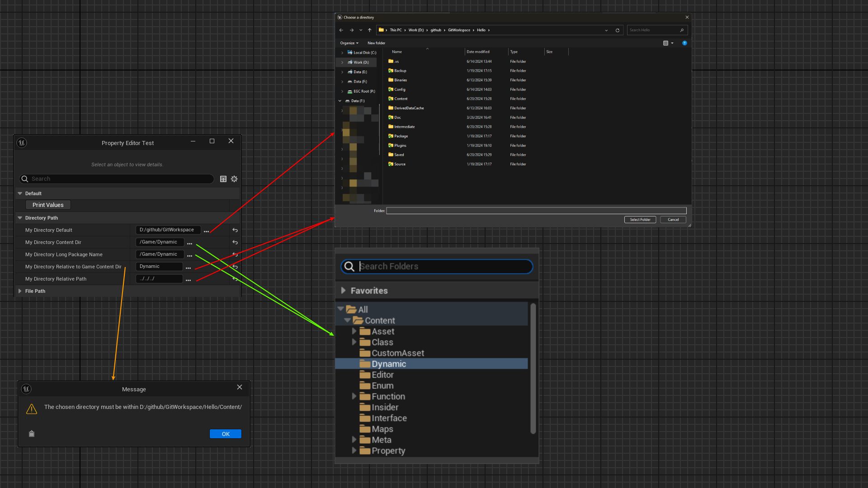Click browse ellipsis for My Directory Default
Screen dimensions: 868x488
pos(206,230)
